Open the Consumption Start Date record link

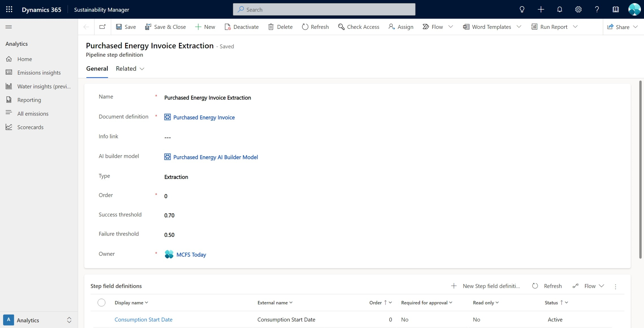pyautogui.click(x=143, y=320)
